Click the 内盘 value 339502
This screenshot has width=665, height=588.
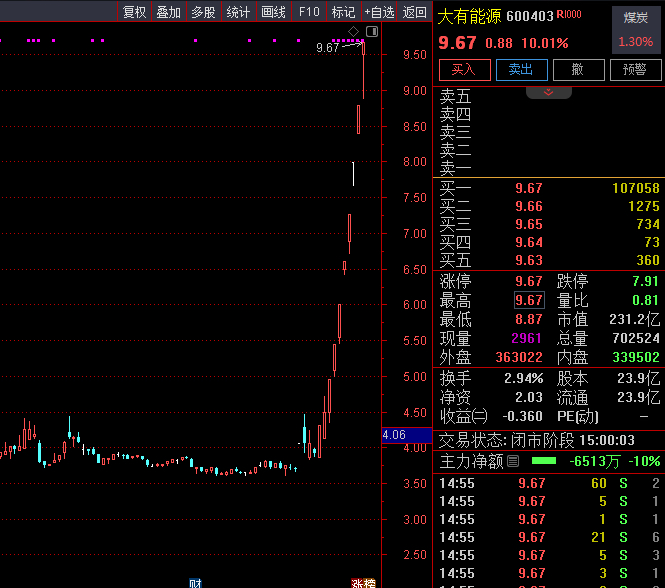tap(636, 357)
